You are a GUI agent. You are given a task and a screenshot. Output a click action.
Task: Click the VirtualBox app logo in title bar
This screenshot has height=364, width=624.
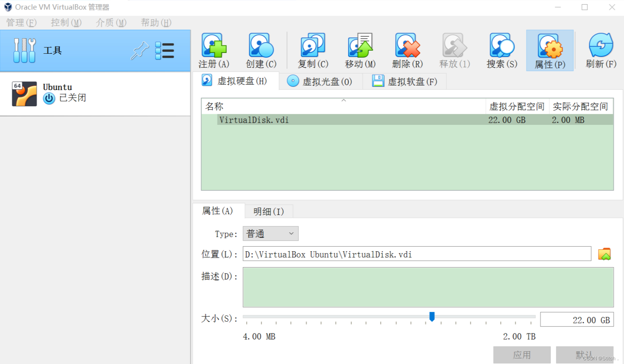(x=8, y=7)
